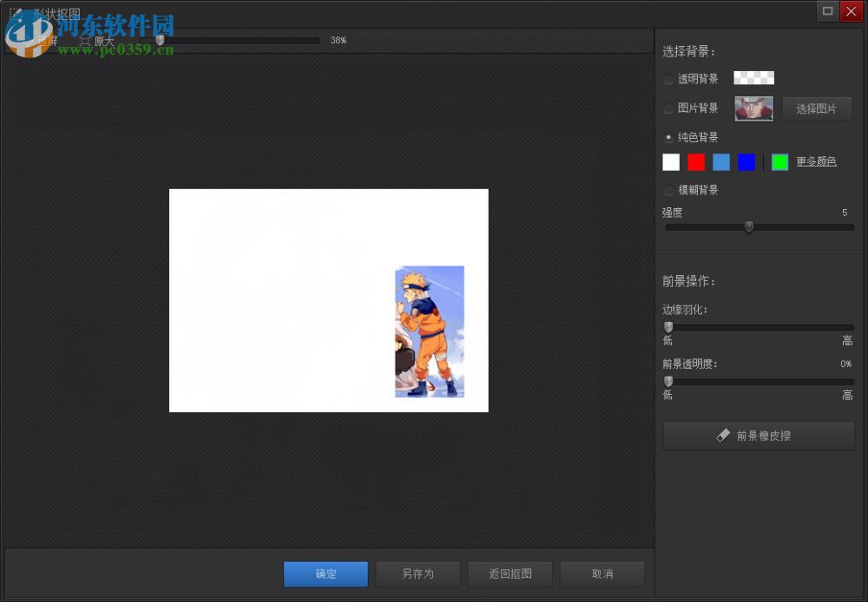Maximize the window with the restore icon
The width and height of the screenshot is (868, 602).
pyautogui.click(x=827, y=11)
